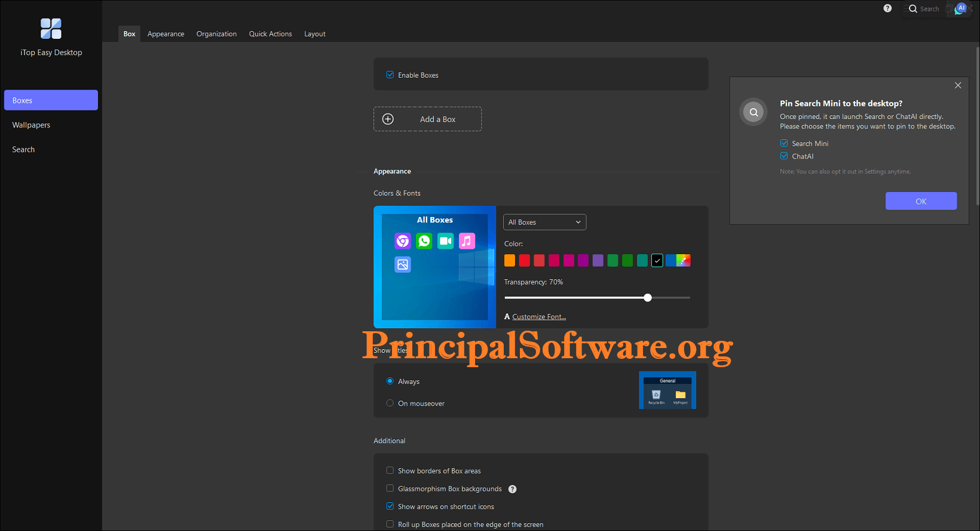
Task: Open the ChatAI bubble icon in Search Mini
Action: pyautogui.click(x=960, y=9)
